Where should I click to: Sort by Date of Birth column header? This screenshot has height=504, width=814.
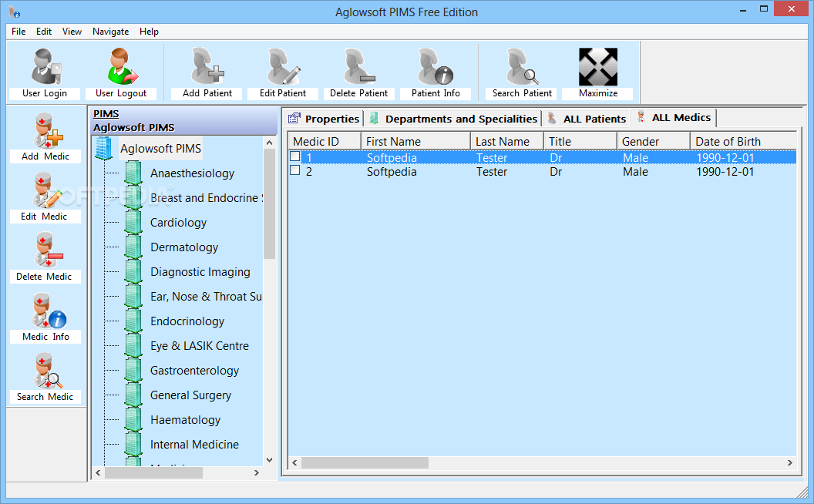coord(743,141)
